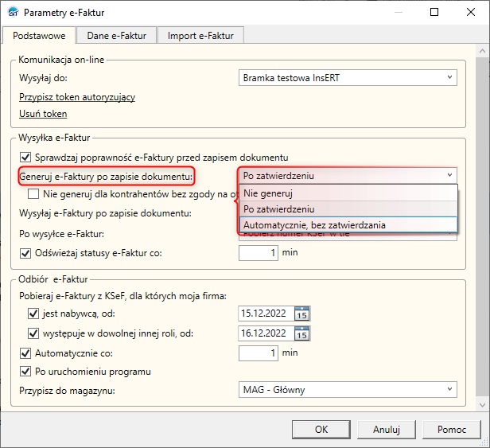
Task: Maximize the Parametry e-Faktur window
Action: tap(434, 13)
